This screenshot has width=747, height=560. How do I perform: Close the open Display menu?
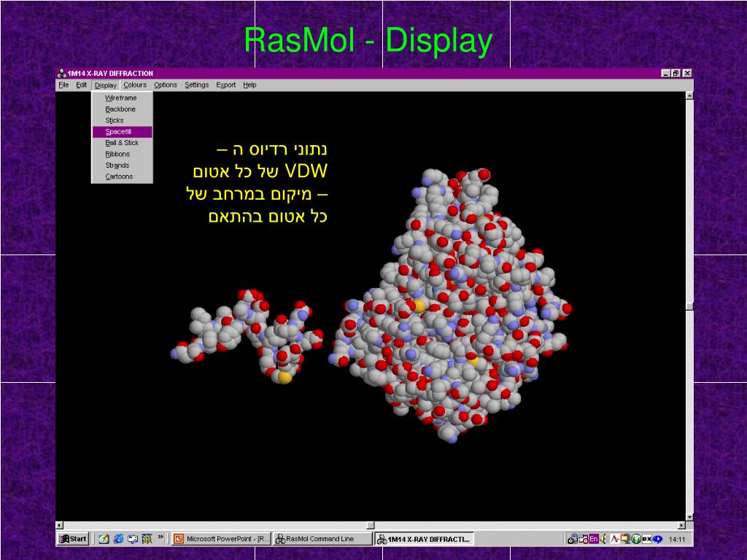(x=105, y=85)
